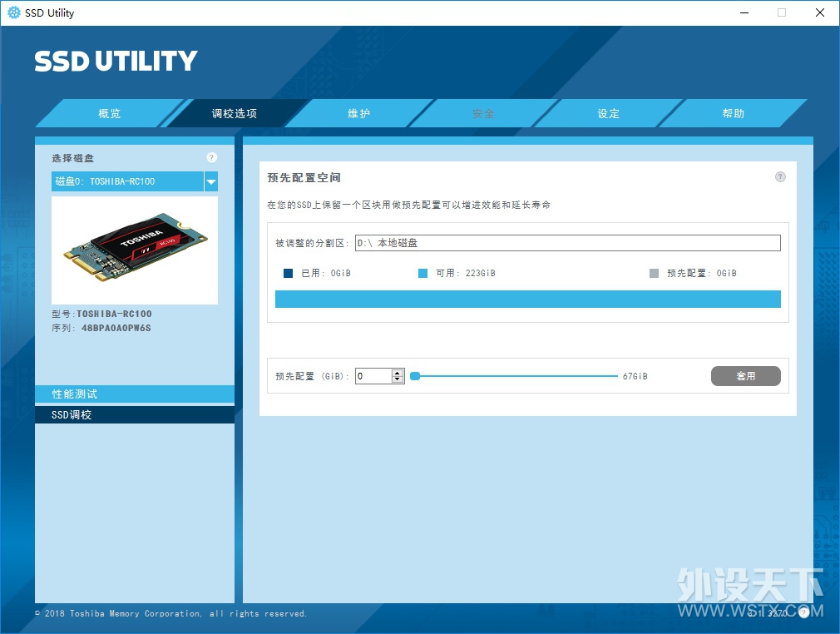Minimize the SSD Utility window
840x634 pixels.
click(744, 12)
